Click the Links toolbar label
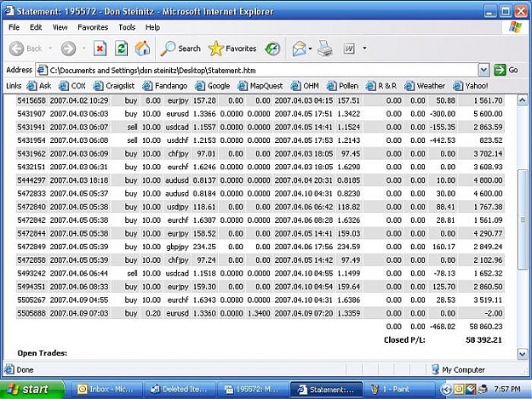This screenshot has width=532, height=399. 14,86
